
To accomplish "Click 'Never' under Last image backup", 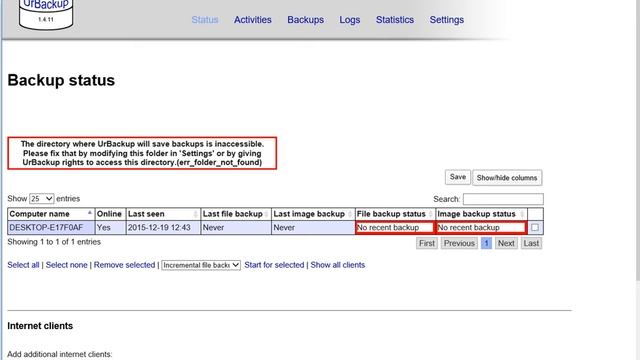I will [x=313, y=227].
